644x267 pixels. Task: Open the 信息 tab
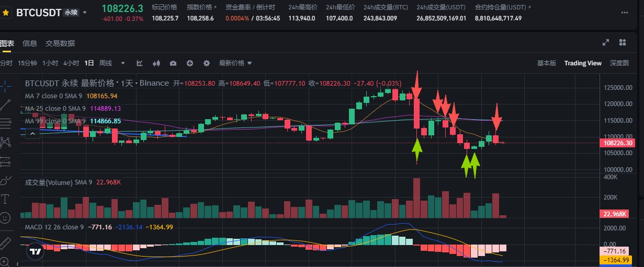click(30, 43)
